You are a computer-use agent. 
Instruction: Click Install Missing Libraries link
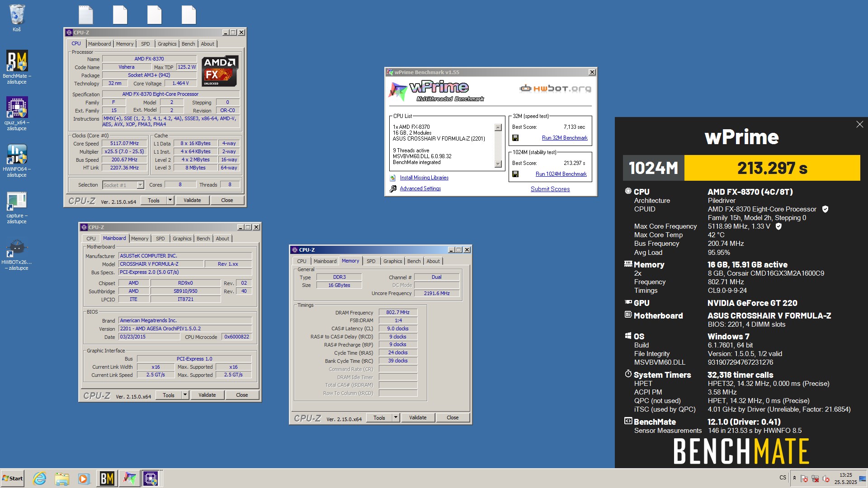coord(424,178)
